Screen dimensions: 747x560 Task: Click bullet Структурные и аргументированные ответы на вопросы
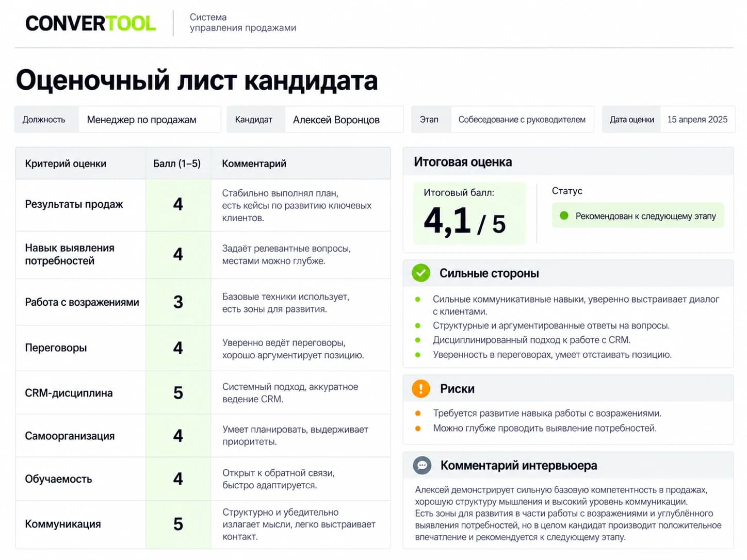pyautogui.click(x=551, y=325)
